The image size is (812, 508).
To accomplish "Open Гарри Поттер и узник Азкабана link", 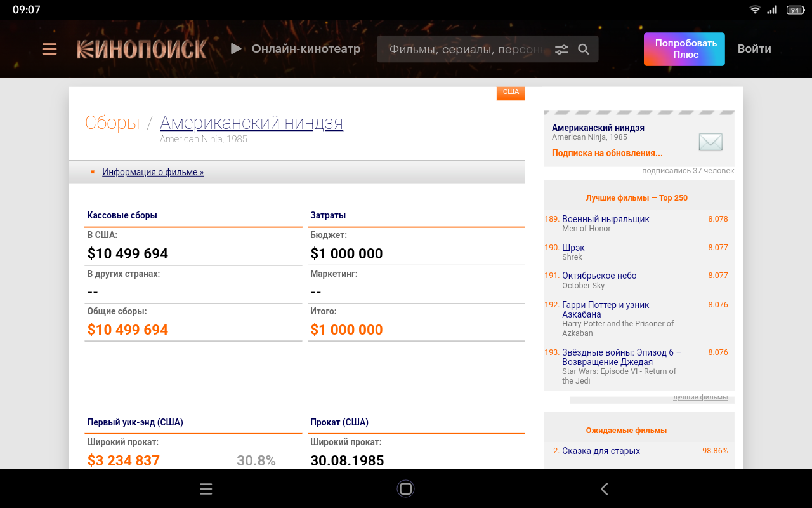I will [x=606, y=309].
